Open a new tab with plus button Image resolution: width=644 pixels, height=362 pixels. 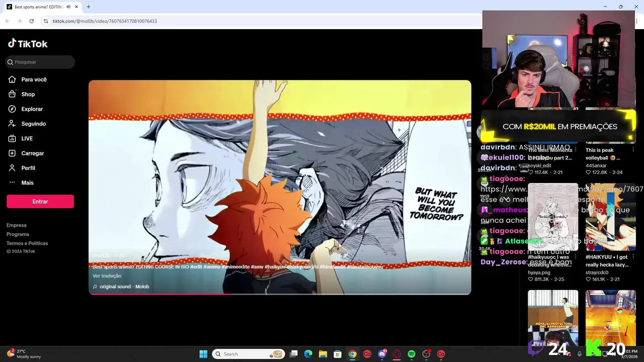click(x=88, y=7)
